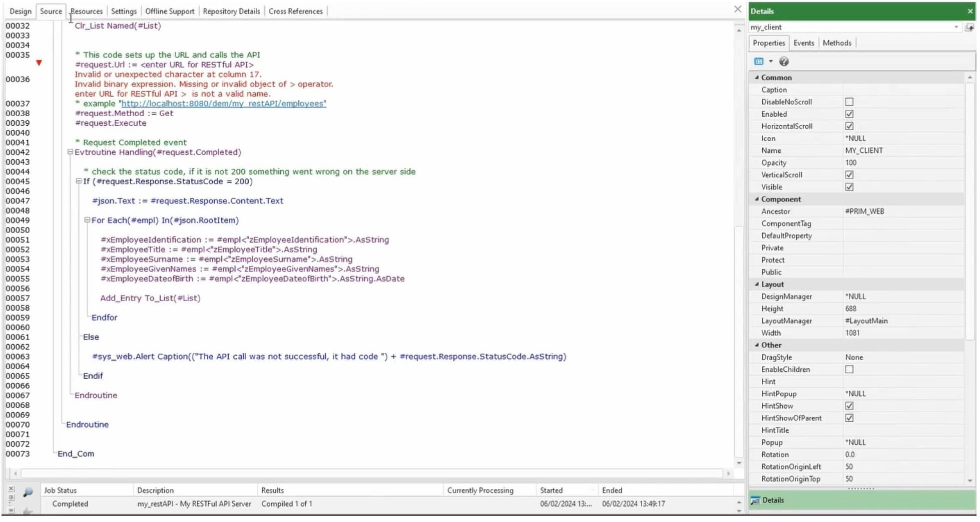Open the view mode dropdown arrow
Image resolution: width=980 pixels, height=522 pixels.
click(770, 61)
